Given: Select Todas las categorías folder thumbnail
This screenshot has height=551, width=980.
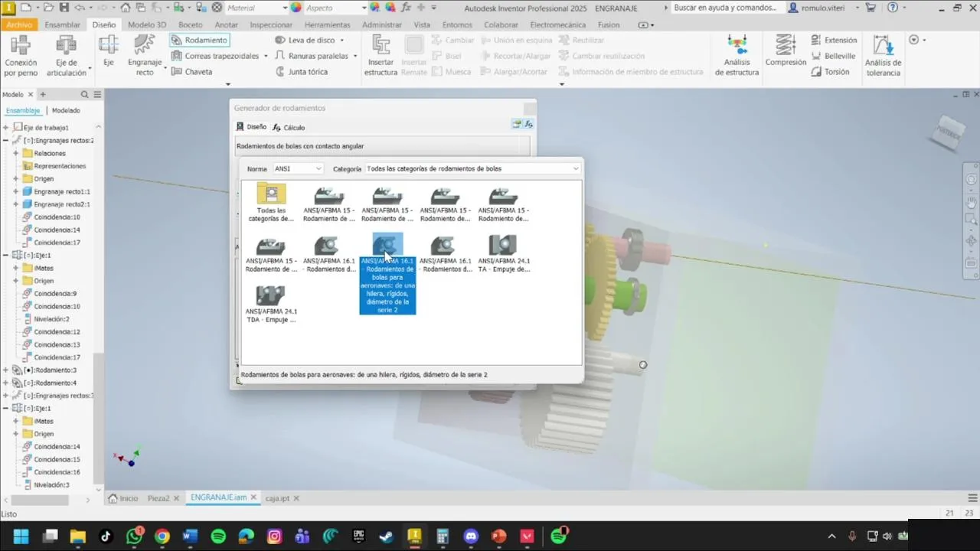Looking at the screenshot, I should [x=271, y=203].
